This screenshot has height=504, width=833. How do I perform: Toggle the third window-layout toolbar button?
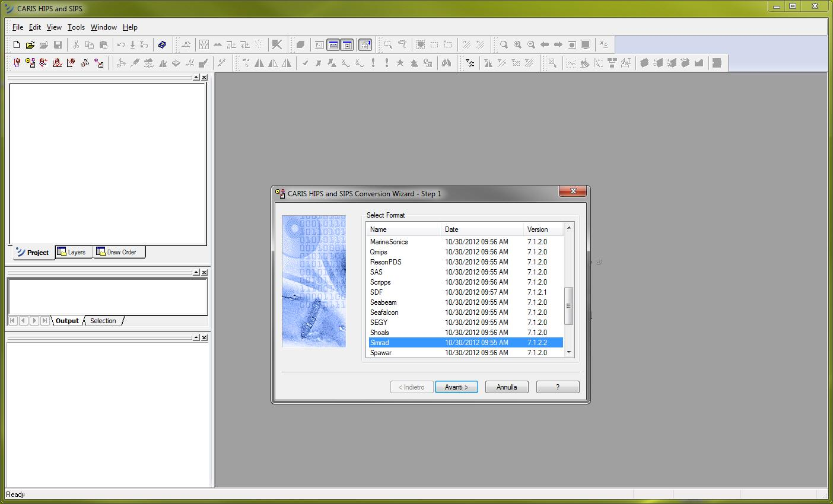pyautogui.click(x=347, y=44)
